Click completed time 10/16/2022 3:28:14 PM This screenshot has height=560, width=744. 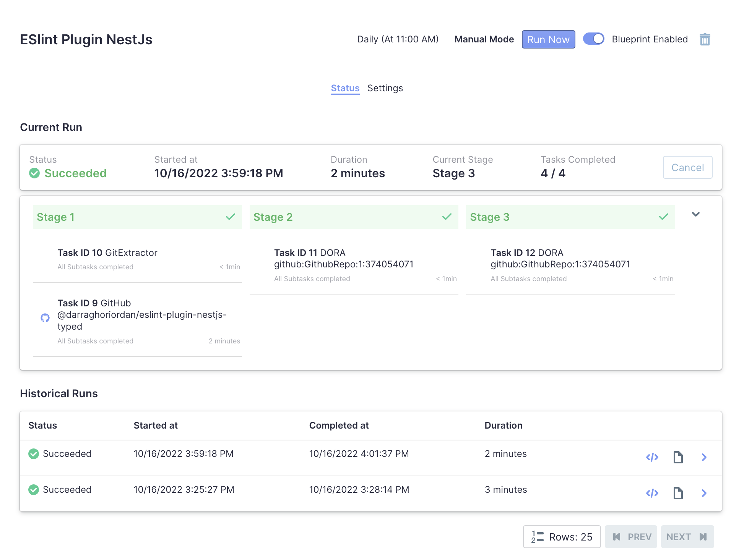pyautogui.click(x=359, y=490)
